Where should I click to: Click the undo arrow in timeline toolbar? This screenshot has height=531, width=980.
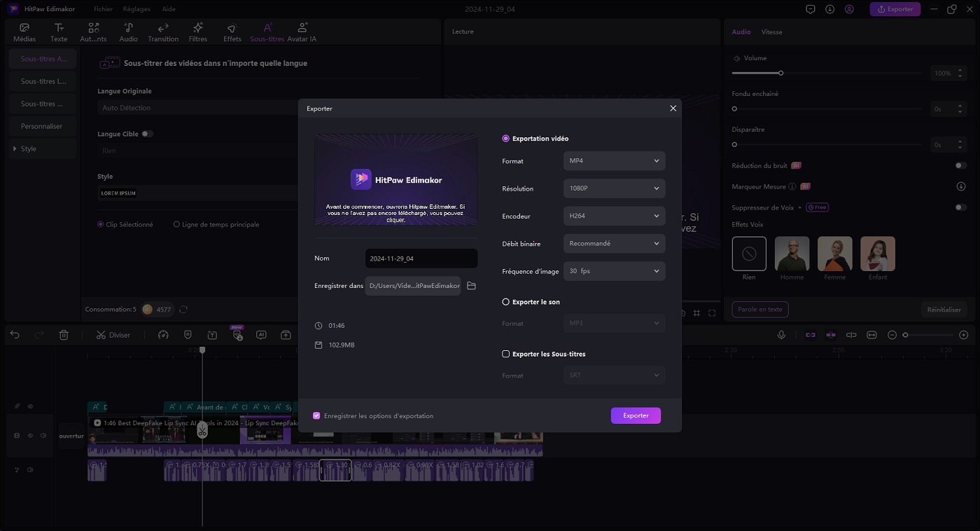15,335
